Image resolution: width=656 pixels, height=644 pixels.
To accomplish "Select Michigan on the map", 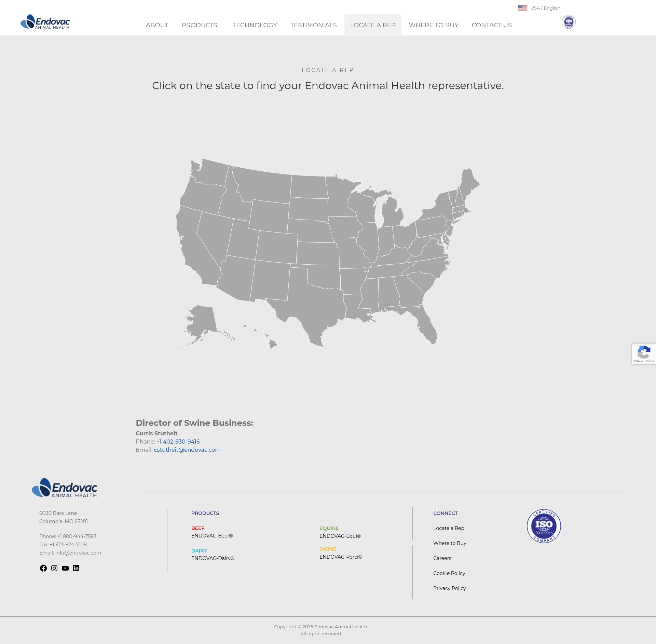I will coord(391,213).
